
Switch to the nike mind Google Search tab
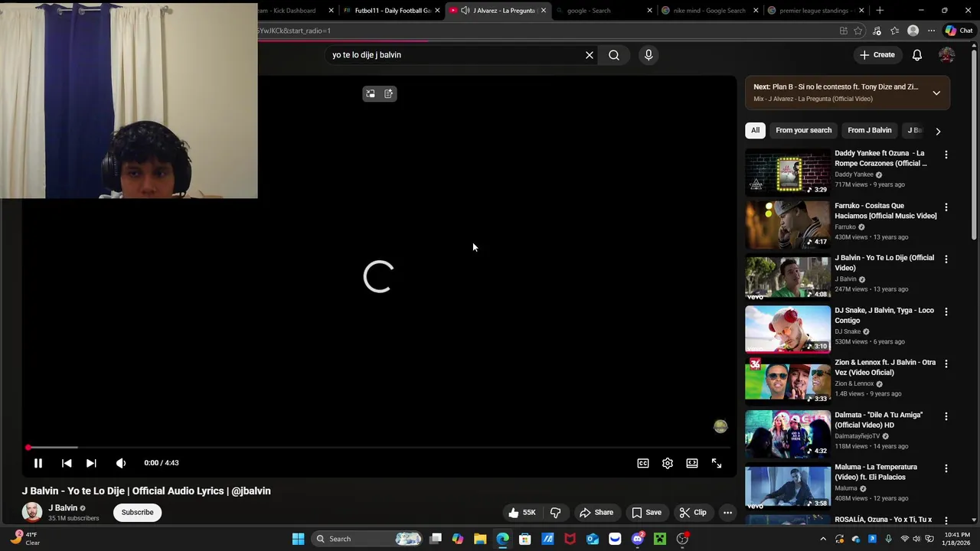[x=709, y=11]
